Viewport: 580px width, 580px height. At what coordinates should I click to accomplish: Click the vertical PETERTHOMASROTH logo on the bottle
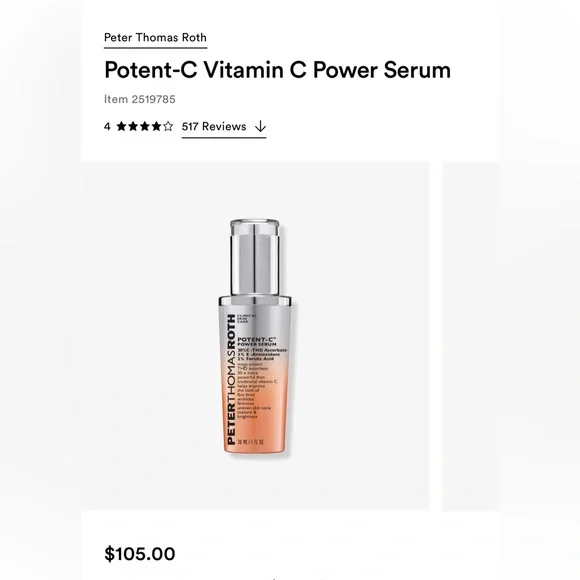(230, 379)
